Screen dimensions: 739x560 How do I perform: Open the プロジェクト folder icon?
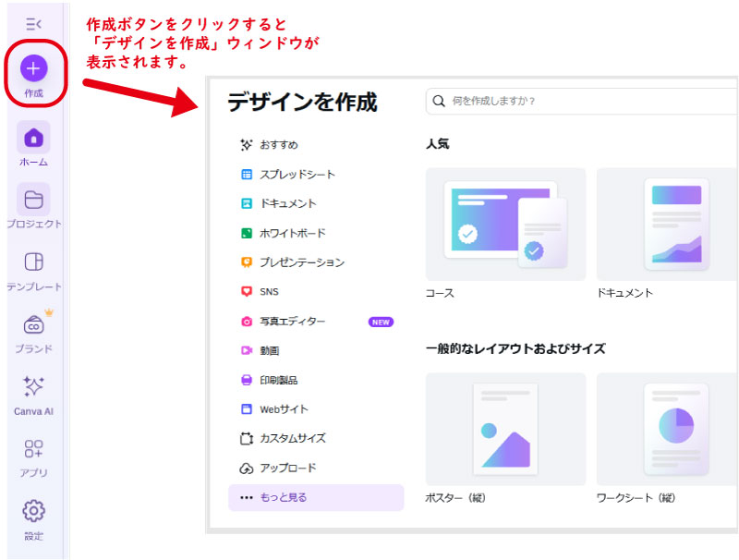click(x=33, y=200)
